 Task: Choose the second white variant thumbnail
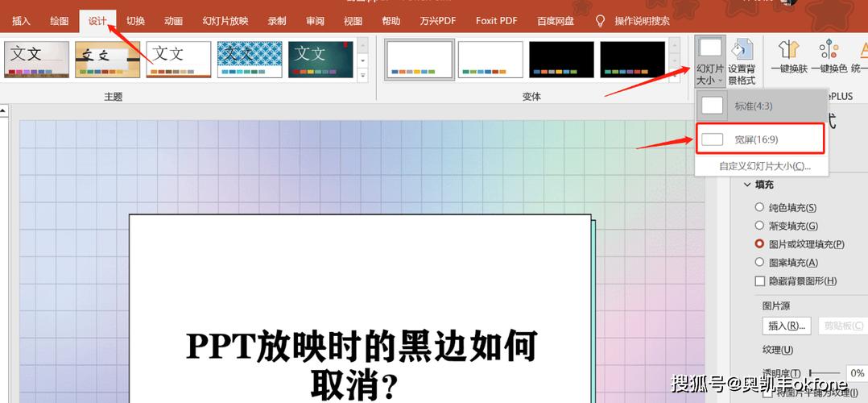(x=490, y=60)
